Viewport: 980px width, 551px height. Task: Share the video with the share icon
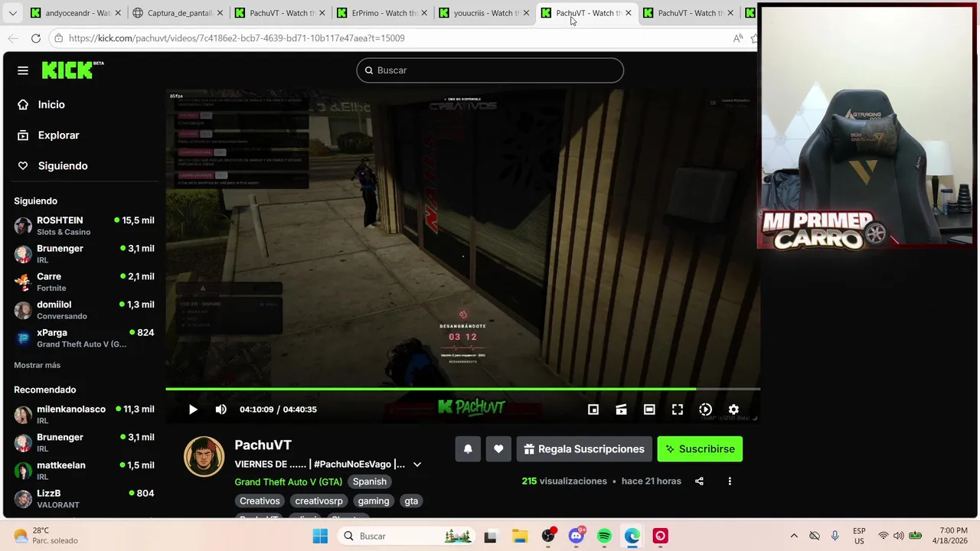[699, 481]
